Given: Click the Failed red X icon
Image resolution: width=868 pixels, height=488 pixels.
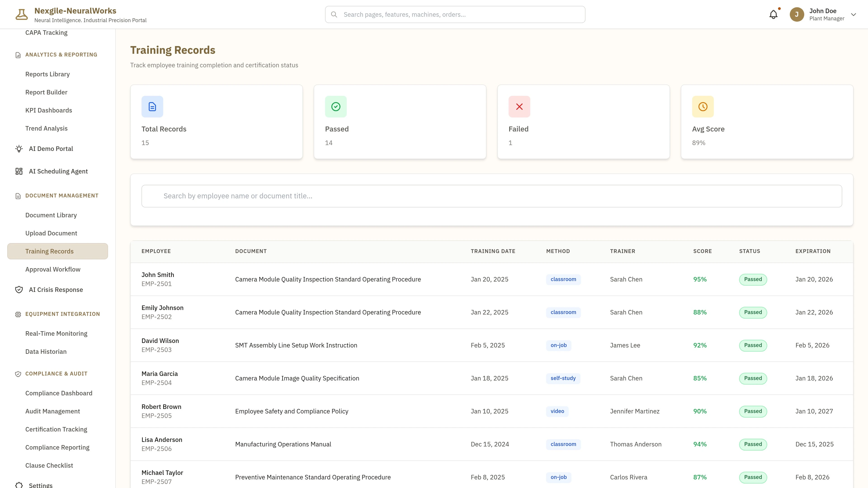Looking at the screenshot, I should click(x=519, y=106).
